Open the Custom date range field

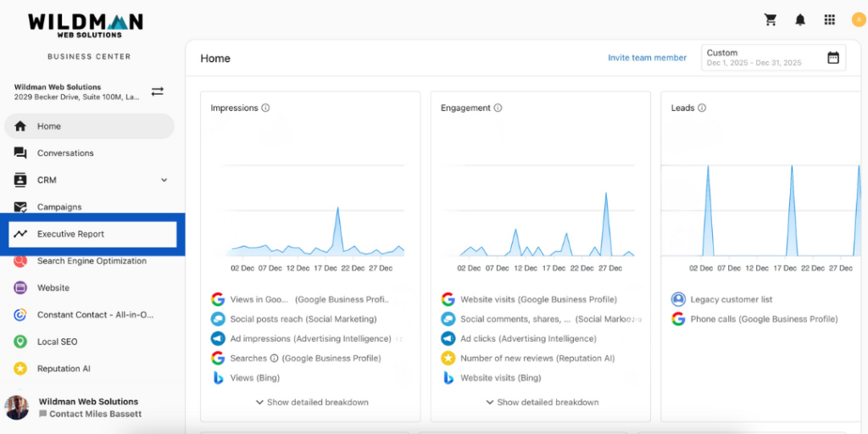tap(763, 58)
